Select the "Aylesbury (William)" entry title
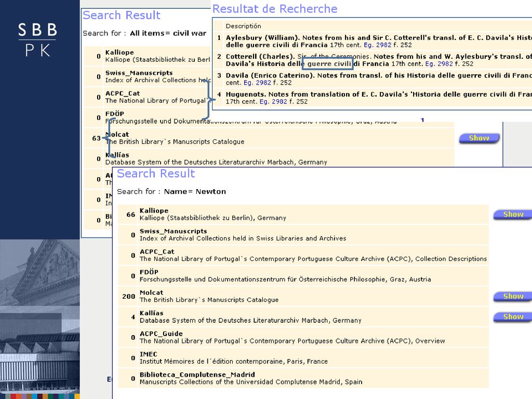The width and height of the screenshot is (532, 399). pyautogui.click(x=262, y=37)
